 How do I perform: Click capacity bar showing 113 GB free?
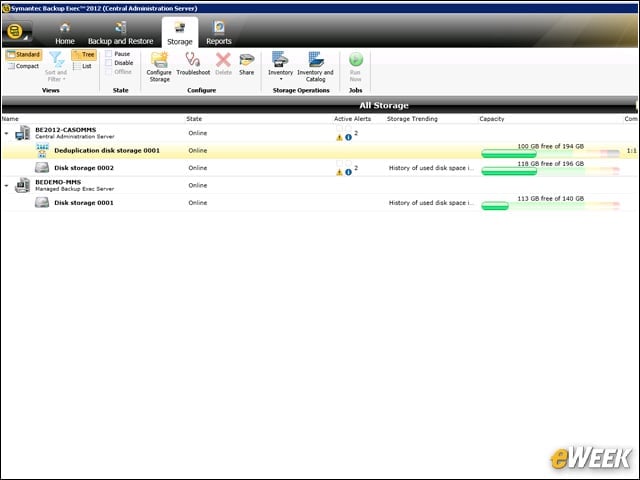coord(550,206)
